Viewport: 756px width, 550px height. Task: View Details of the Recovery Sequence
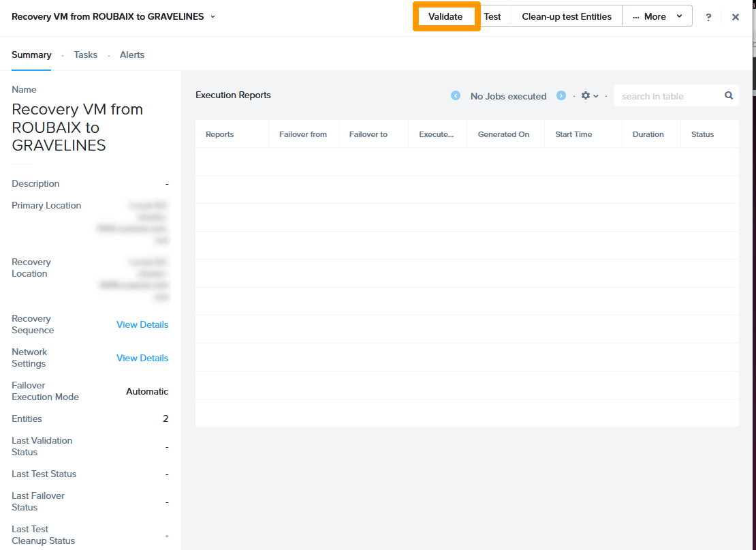pos(142,324)
